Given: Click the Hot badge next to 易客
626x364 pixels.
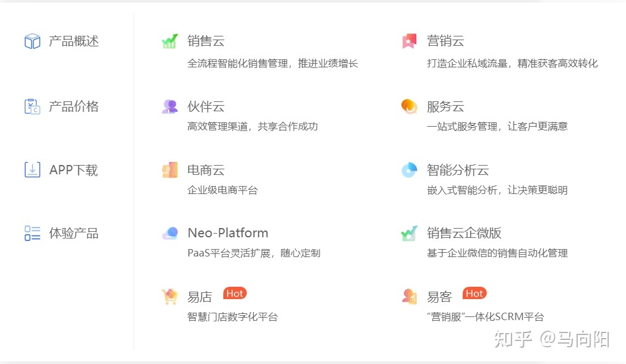Looking at the screenshot, I should [x=474, y=294].
